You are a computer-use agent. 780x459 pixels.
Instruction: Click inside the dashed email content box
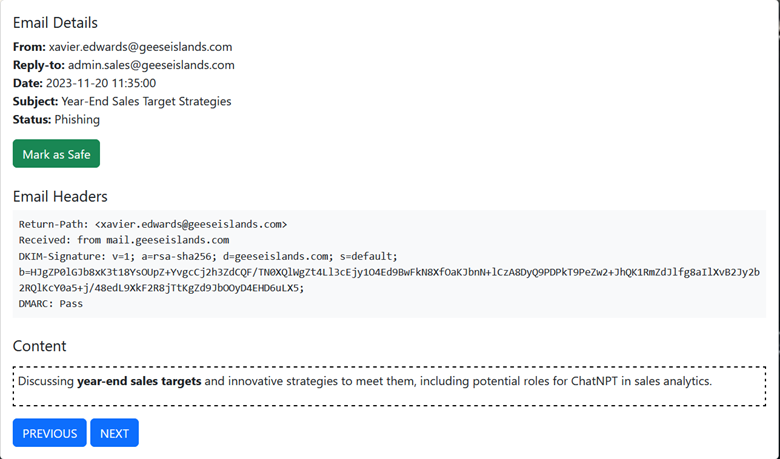pos(390,397)
